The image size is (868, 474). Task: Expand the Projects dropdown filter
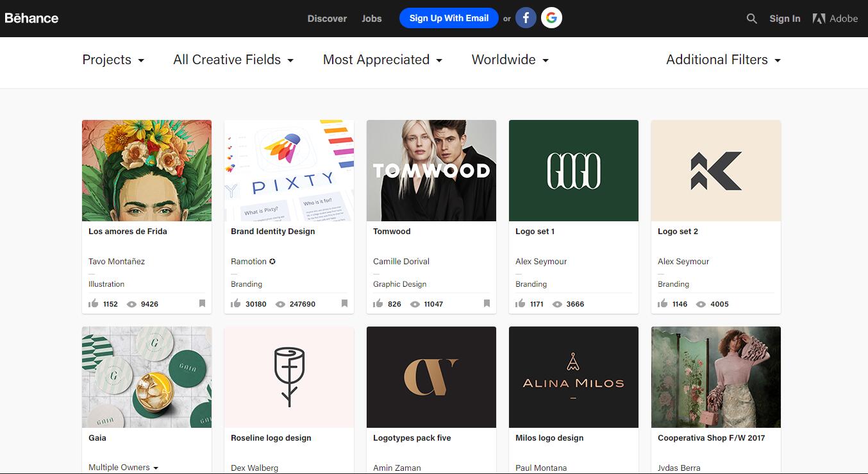pos(113,60)
